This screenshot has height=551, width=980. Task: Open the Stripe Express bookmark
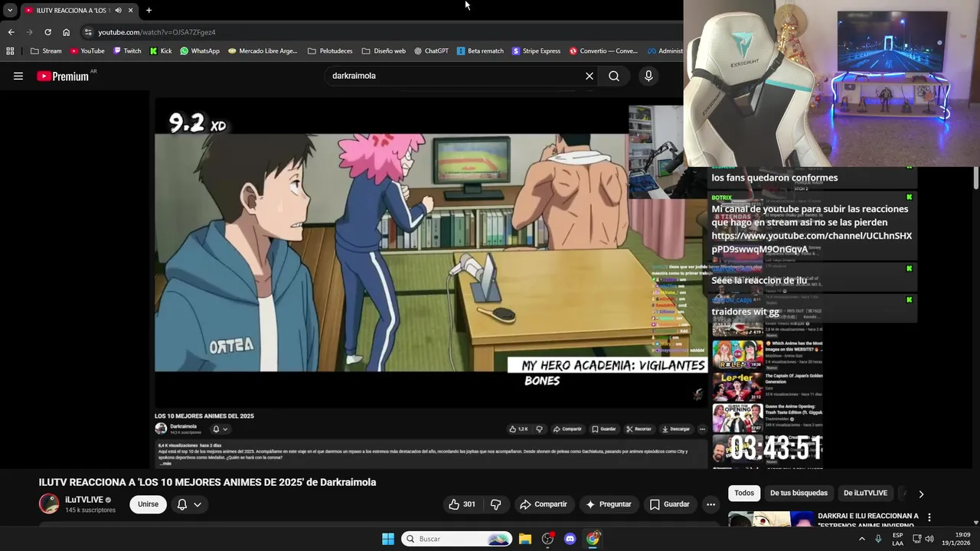coord(536,51)
